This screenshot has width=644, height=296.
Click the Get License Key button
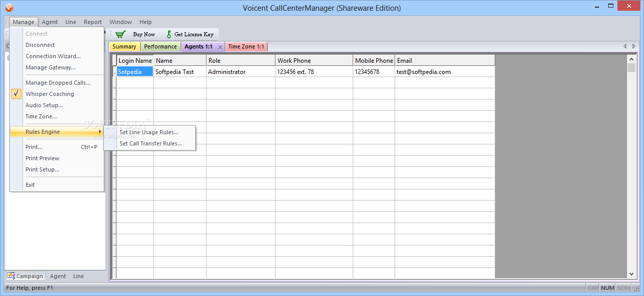190,34
